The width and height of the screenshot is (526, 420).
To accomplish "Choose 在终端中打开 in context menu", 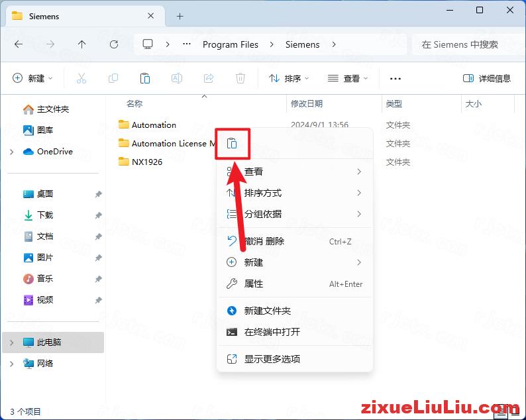I will point(295,332).
